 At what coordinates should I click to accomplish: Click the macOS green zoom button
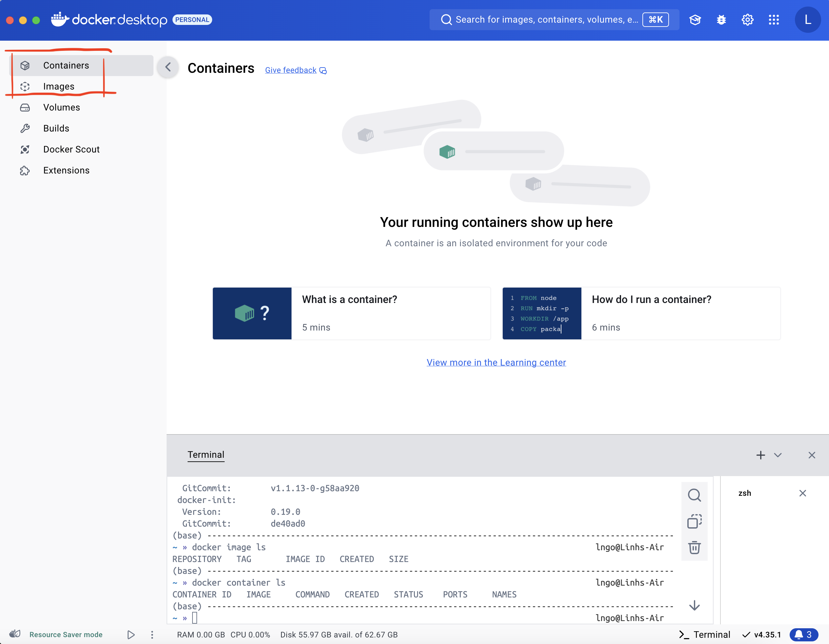pos(36,20)
